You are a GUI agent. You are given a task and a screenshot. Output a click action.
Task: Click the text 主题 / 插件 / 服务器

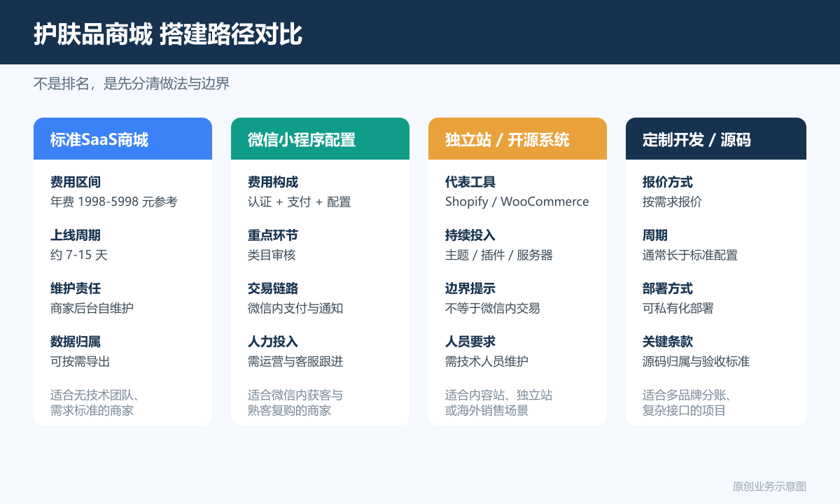pyautogui.click(x=499, y=255)
